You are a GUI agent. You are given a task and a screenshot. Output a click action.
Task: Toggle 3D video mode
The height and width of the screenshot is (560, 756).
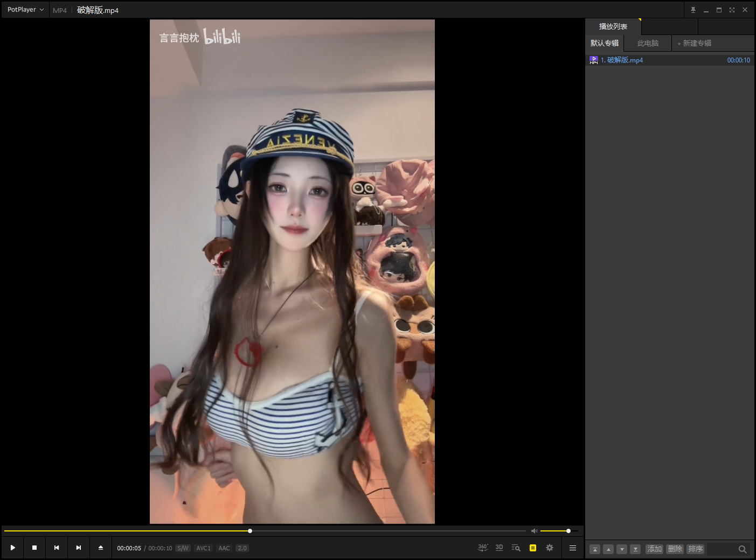(499, 548)
